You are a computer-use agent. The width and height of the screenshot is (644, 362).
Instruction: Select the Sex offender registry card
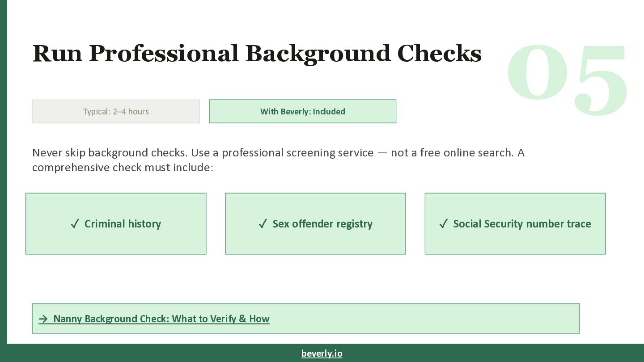click(315, 224)
